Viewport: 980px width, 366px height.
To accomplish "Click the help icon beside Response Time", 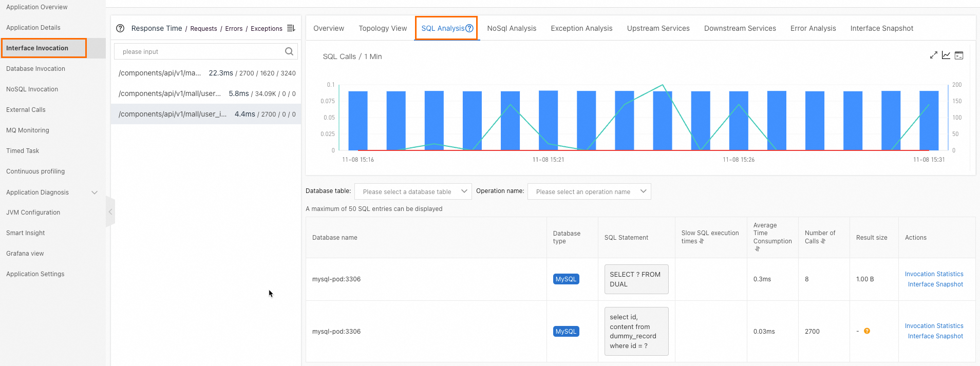I will coord(120,28).
